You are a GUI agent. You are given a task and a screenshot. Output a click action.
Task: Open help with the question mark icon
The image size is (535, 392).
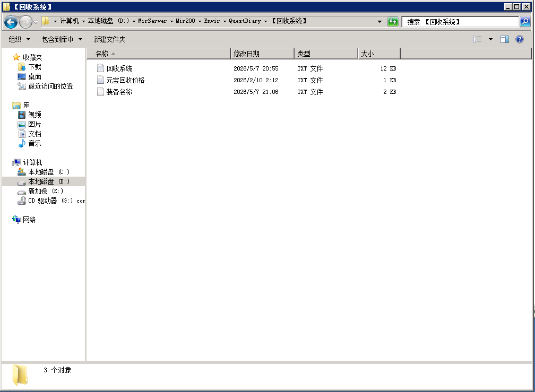click(519, 39)
